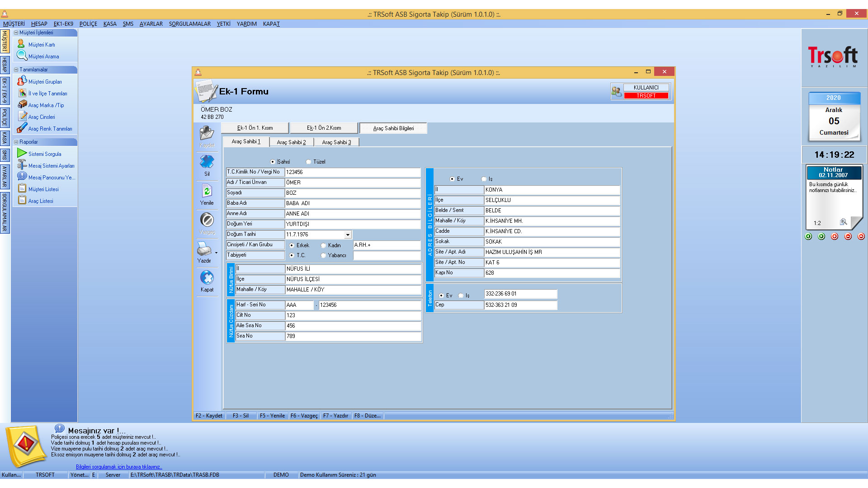
Task: Click the Kan Grubu field A.RH.+
Action: pos(387,245)
